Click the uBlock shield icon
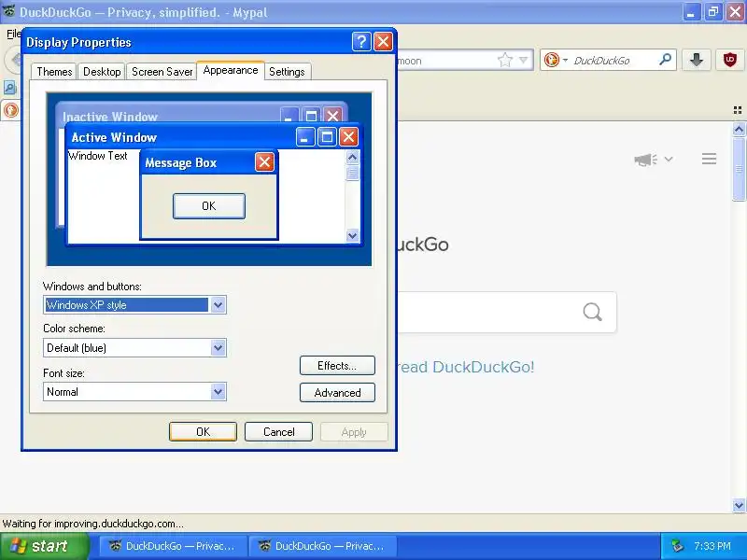The width and height of the screenshot is (747, 560). pyautogui.click(x=730, y=60)
